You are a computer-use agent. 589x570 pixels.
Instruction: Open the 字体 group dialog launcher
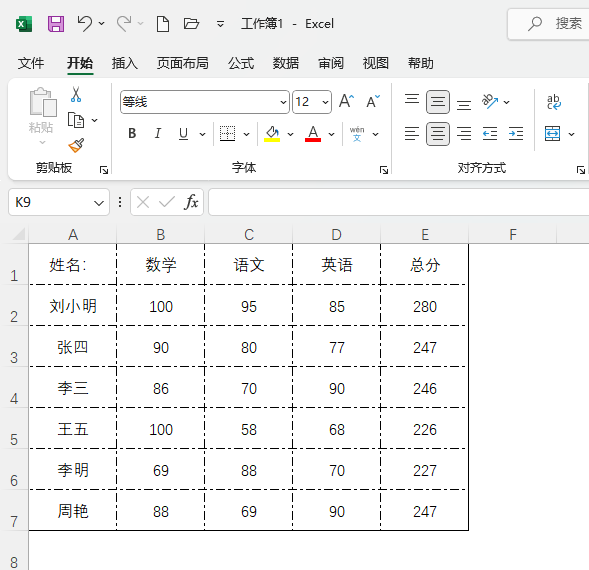coord(384,170)
